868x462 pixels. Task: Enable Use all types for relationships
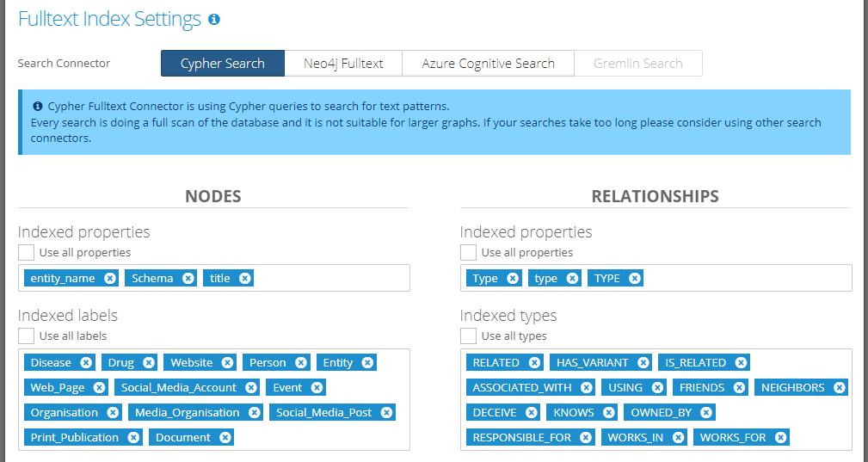coord(469,336)
